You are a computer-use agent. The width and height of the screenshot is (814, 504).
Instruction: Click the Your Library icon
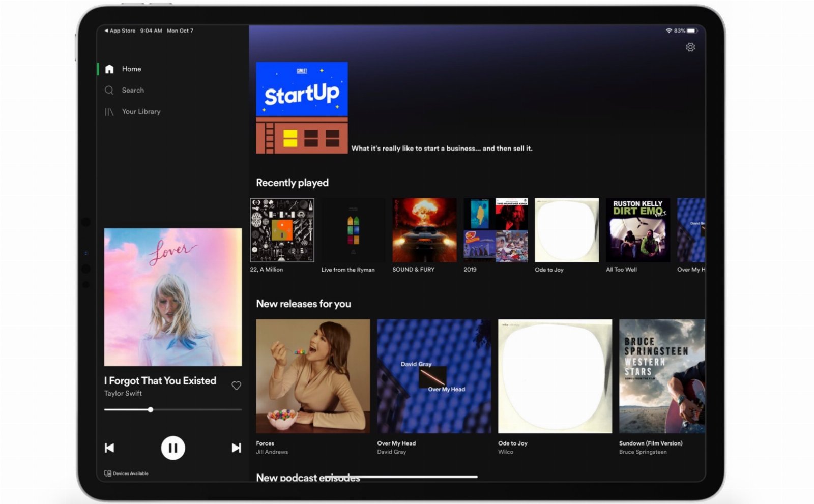point(109,112)
